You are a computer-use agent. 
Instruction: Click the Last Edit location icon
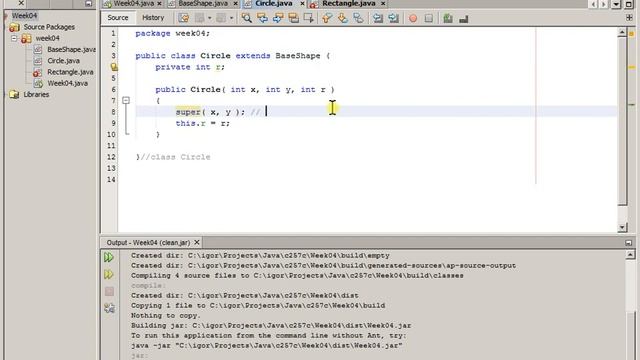[184, 18]
